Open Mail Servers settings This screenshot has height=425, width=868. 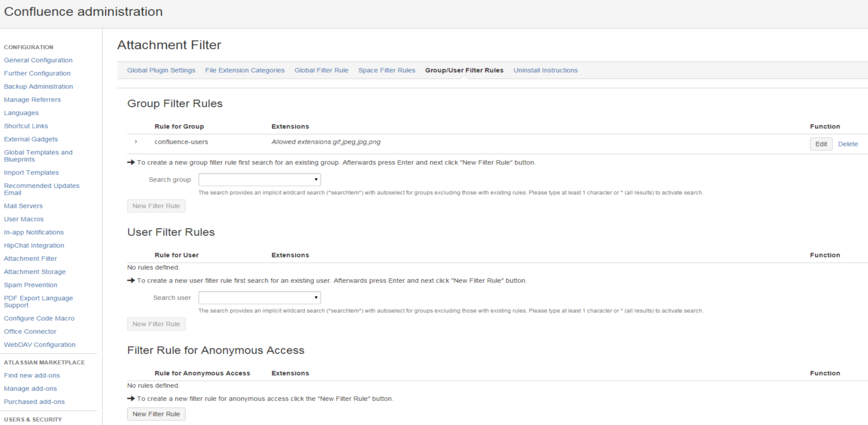23,206
